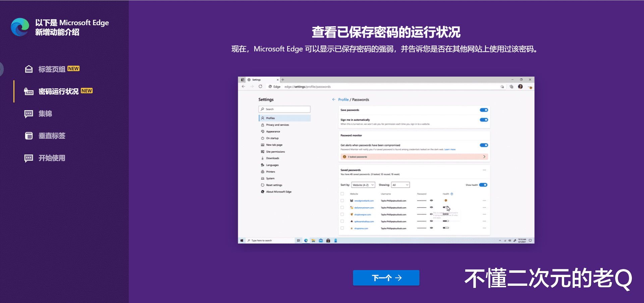Click the Refresh icon in preview toolbar
The height and width of the screenshot is (303, 644).
coord(260,87)
